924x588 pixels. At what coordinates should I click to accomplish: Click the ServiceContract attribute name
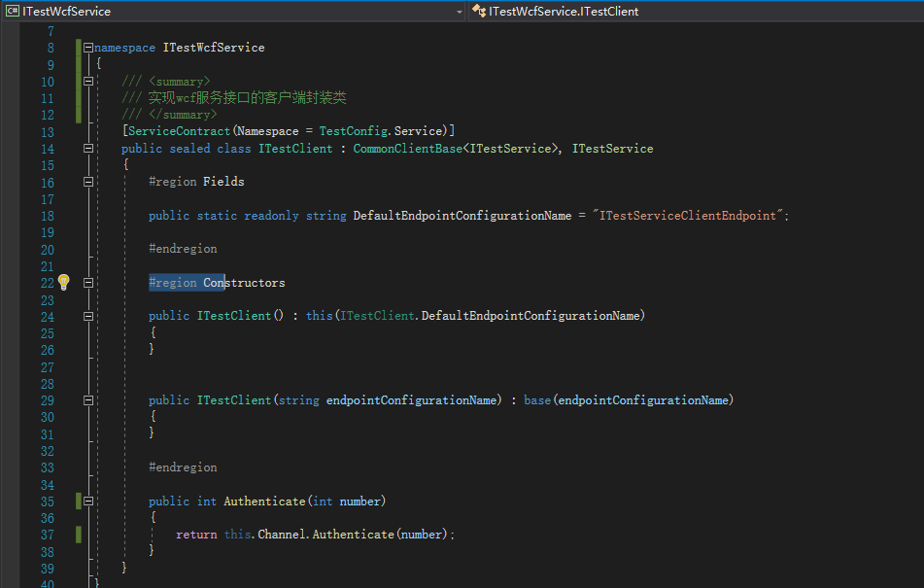179,131
